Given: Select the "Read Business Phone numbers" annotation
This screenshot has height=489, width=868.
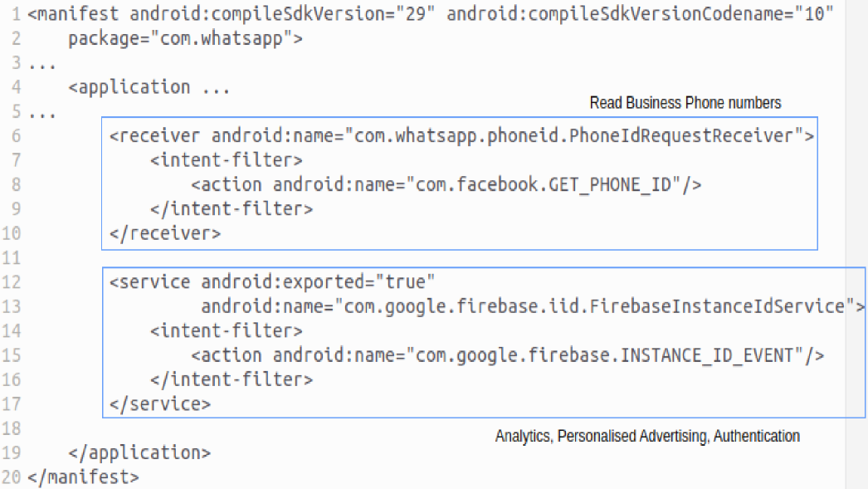Looking at the screenshot, I should (x=685, y=103).
